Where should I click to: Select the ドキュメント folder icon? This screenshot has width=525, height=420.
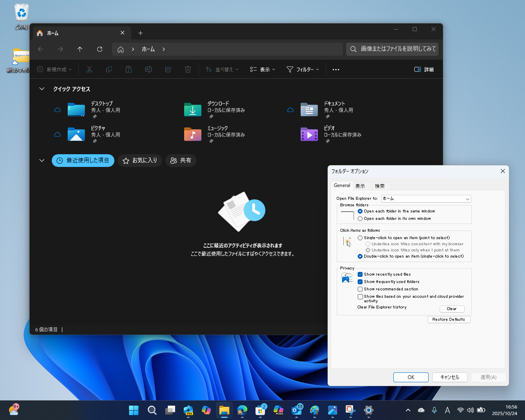point(309,110)
